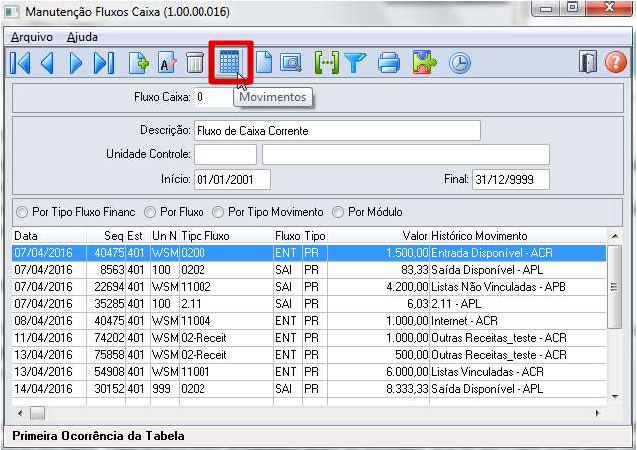Select row with Seq 74202
This screenshot has height=450, width=637.
coord(309,338)
